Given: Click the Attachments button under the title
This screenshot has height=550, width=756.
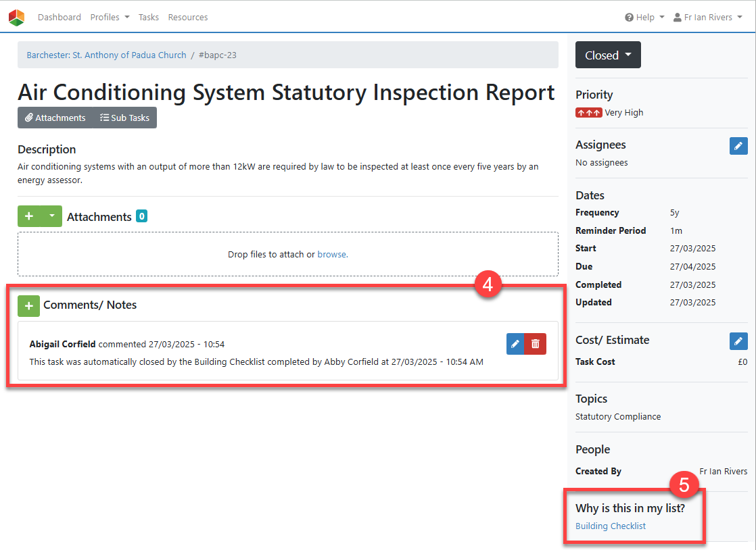Looking at the screenshot, I should [55, 118].
